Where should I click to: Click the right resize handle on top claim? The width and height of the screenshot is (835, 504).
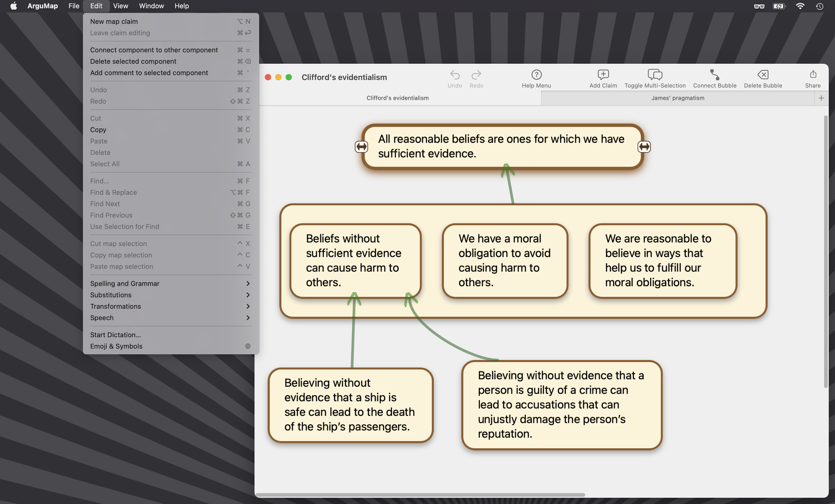(644, 147)
